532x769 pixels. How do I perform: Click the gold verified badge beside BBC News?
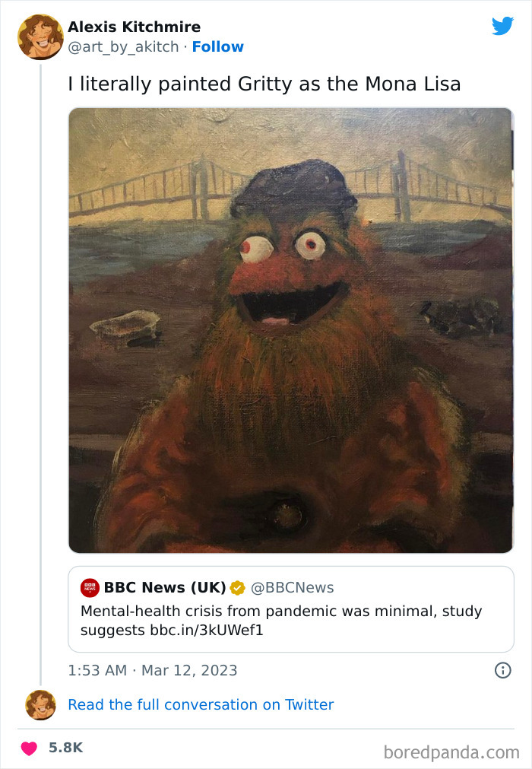[x=238, y=587]
